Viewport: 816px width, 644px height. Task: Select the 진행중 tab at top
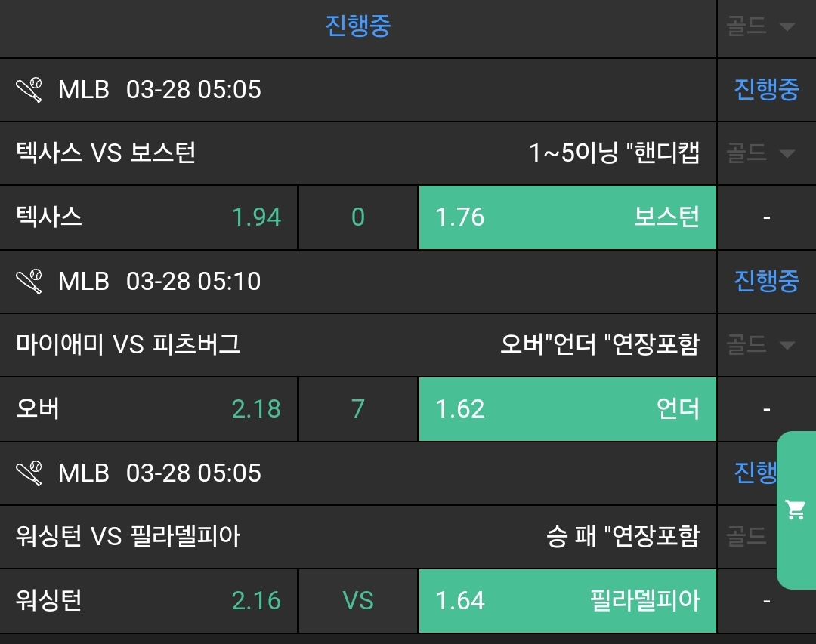coord(358,27)
